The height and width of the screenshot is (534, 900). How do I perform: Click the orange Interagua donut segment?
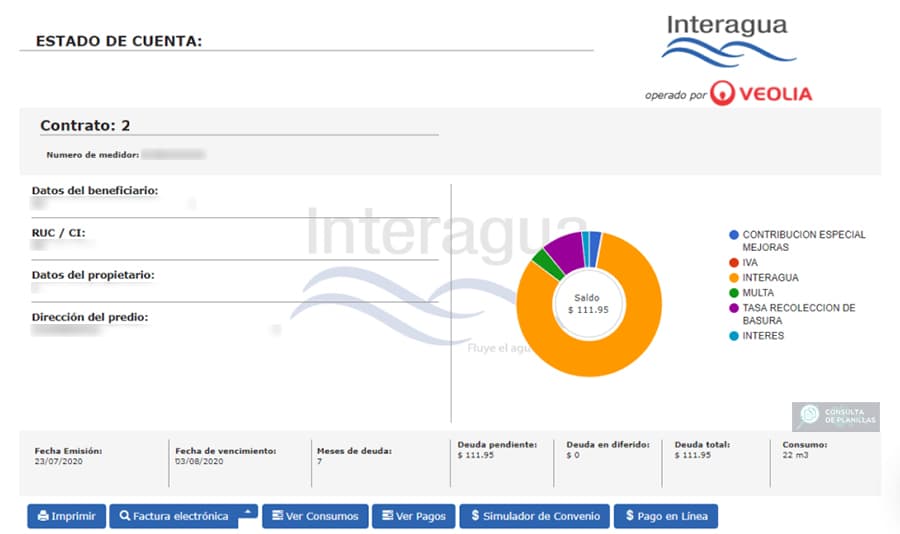597,357
